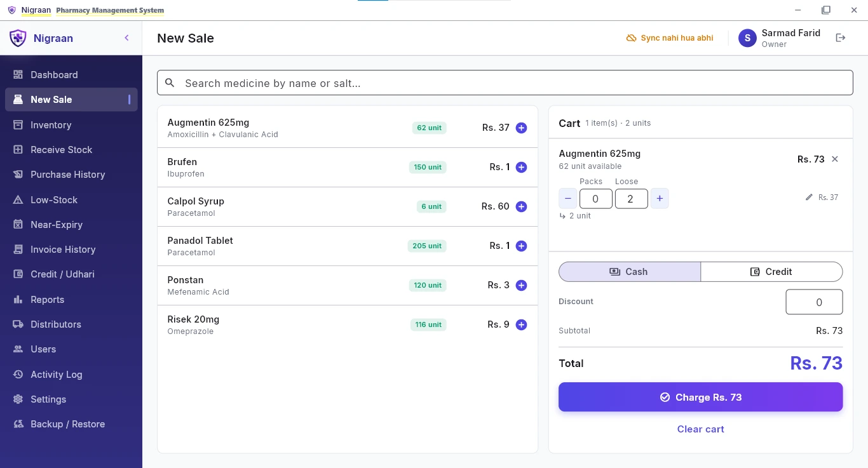Click the 6 unit stock badge for Calpol Syrup
The height and width of the screenshot is (468, 868).
[x=431, y=207]
